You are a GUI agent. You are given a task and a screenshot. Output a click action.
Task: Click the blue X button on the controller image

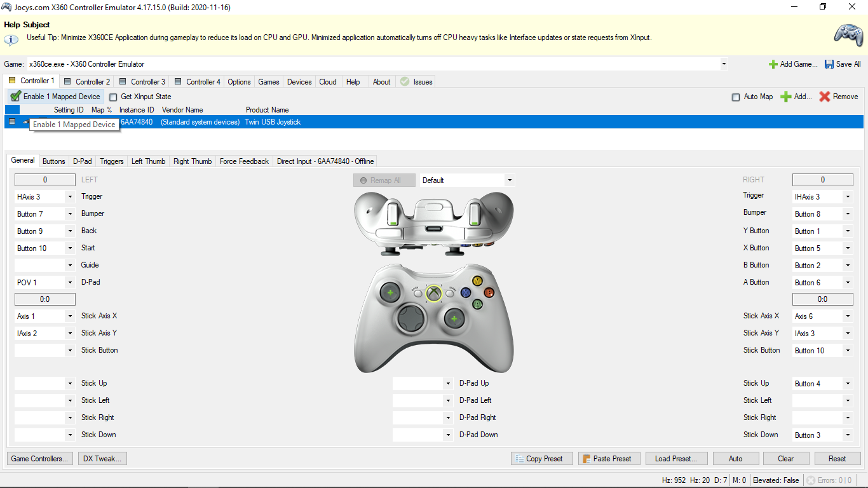coord(466,292)
